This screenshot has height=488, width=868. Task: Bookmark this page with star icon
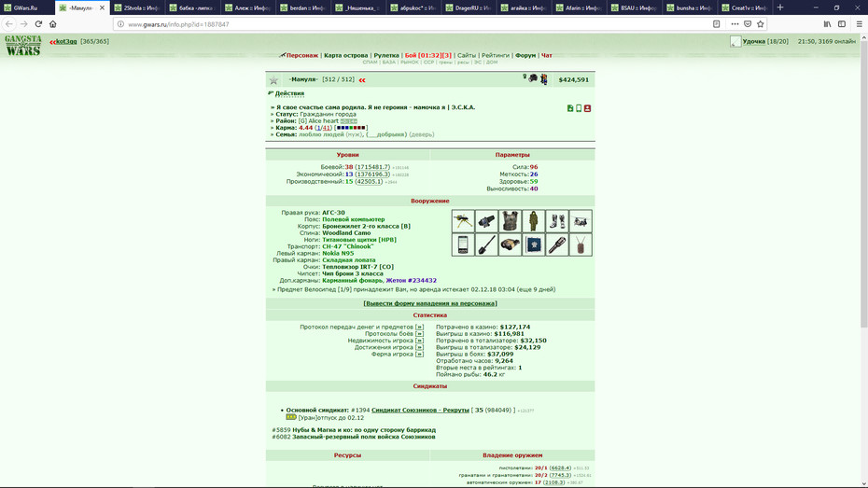click(761, 23)
